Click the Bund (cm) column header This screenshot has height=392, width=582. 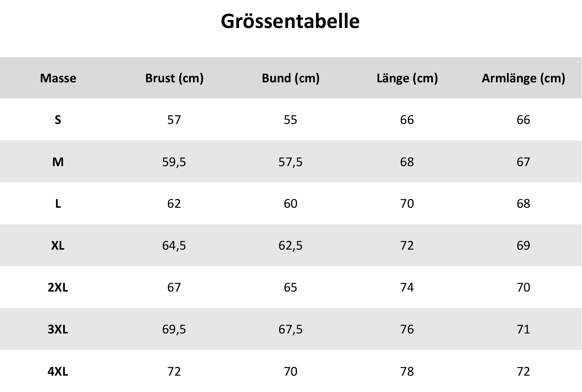[291, 78]
